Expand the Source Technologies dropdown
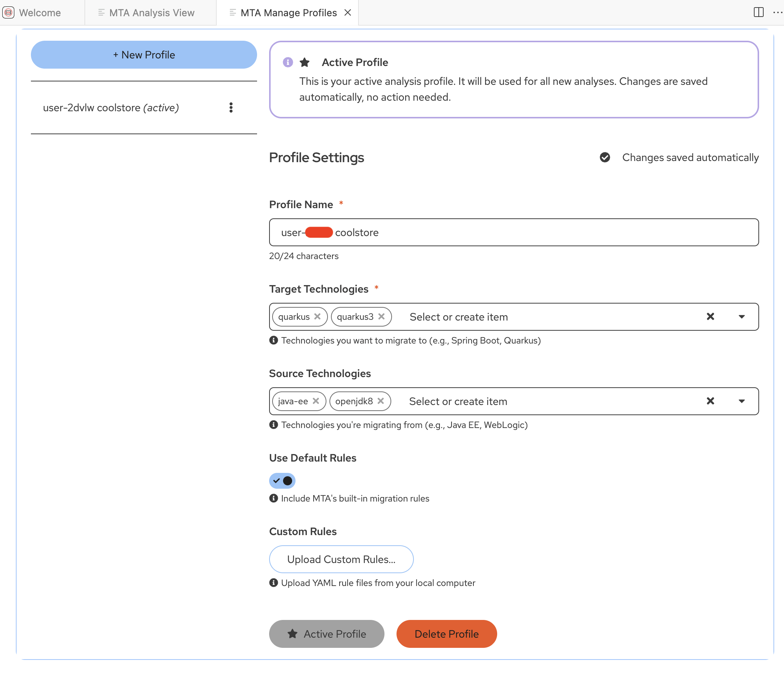 tap(741, 401)
